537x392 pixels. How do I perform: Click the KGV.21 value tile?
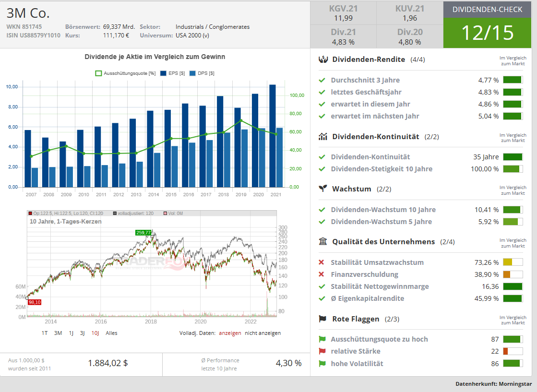pos(343,13)
